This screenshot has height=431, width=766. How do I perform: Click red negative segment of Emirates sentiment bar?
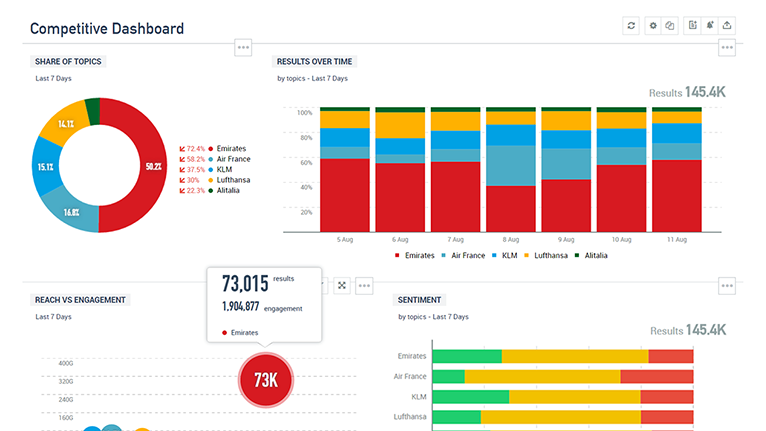tap(671, 356)
